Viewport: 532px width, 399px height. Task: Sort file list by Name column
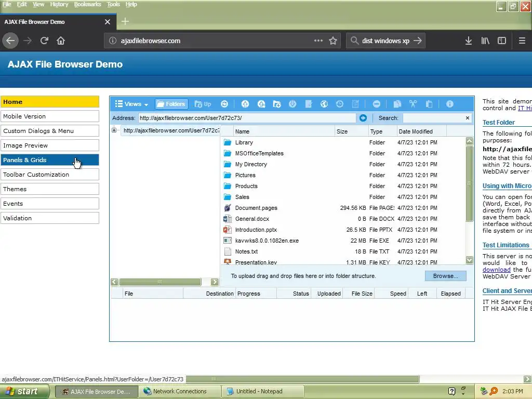[284, 131]
